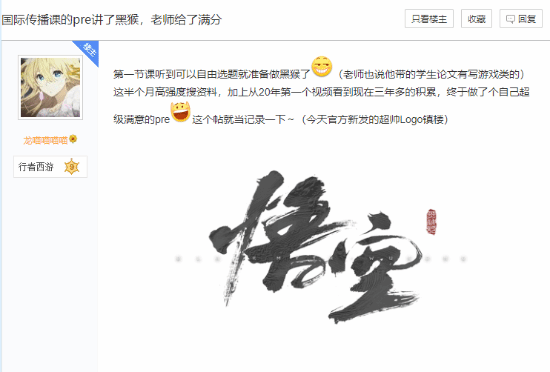Click the 只看楼主 button
Screen dimensions: 550x372
point(429,19)
